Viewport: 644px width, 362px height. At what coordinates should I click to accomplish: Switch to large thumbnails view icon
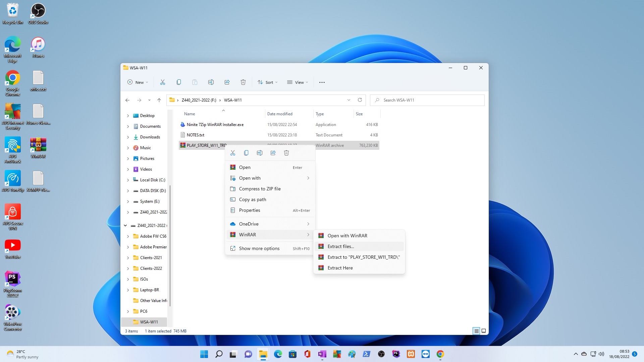point(484,331)
